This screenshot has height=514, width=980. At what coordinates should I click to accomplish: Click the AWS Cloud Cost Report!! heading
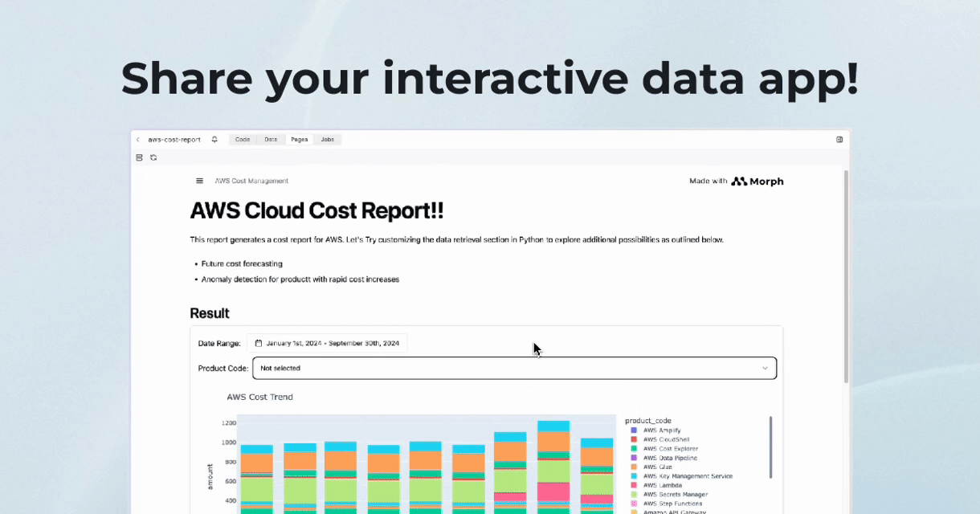click(316, 211)
